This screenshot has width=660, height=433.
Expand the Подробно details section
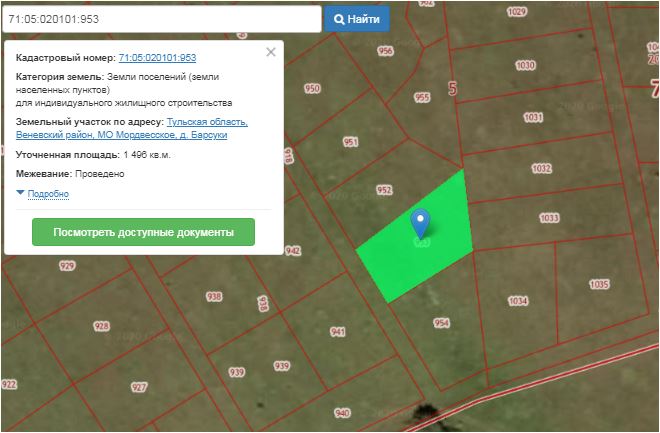[x=47, y=193]
